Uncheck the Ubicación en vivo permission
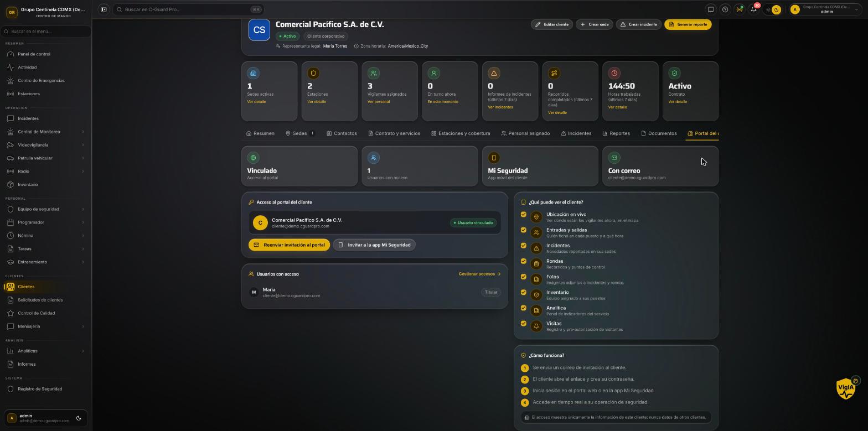The height and width of the screenshot is (431, 868). (524, 215)
